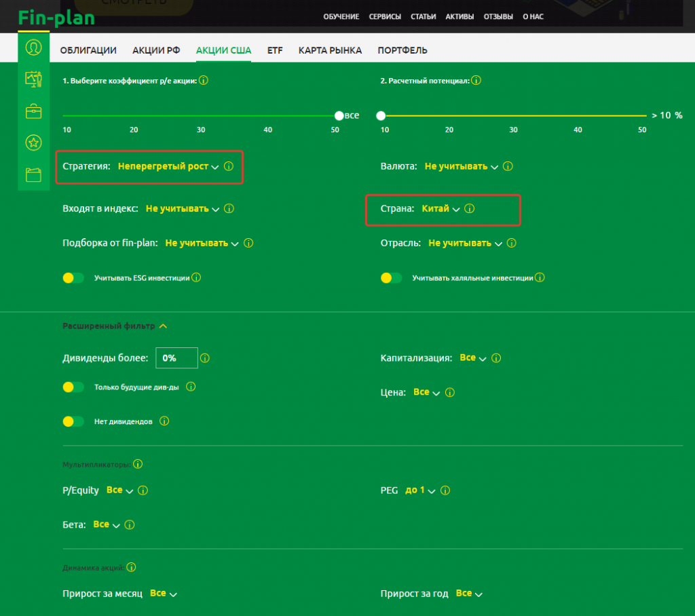This screenshot has width=695, height=616.
Task: Open the Карта рынка tab
Action: (x=330, y=50)
